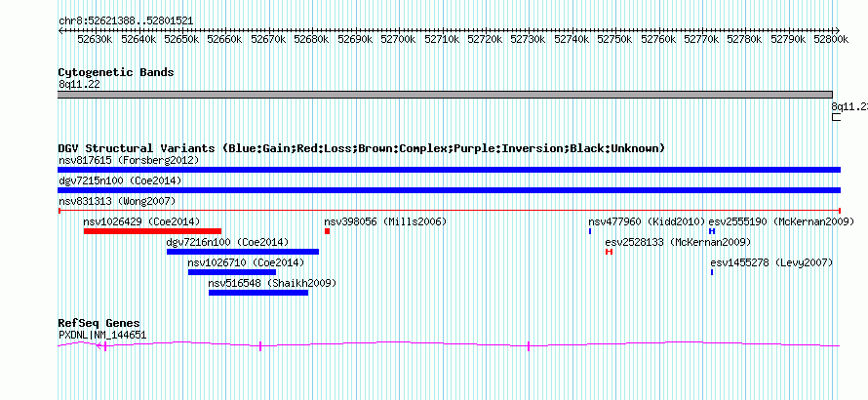
Task: Click the esv1455278 (Levy2007) label text
Action: [x=771, y=262]
